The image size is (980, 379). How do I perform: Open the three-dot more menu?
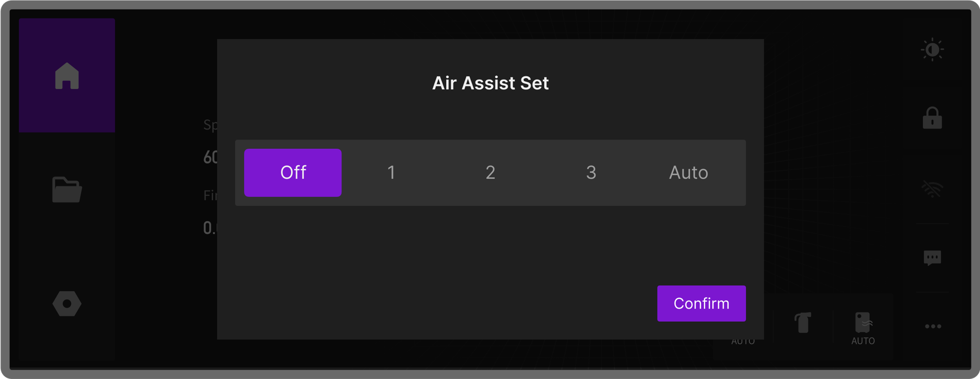pyautogui.click(x=933, y=326)
